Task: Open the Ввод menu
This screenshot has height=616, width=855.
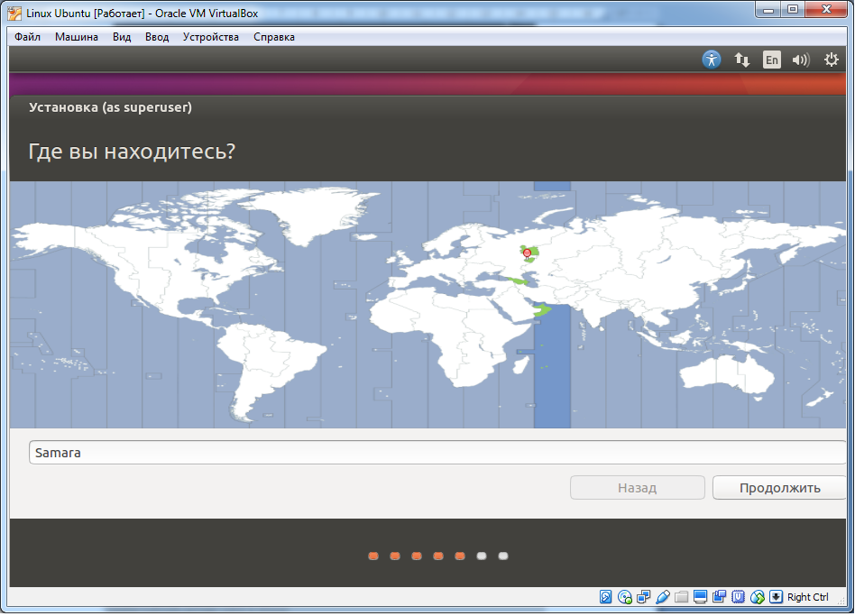Action: tap(157, 36)
